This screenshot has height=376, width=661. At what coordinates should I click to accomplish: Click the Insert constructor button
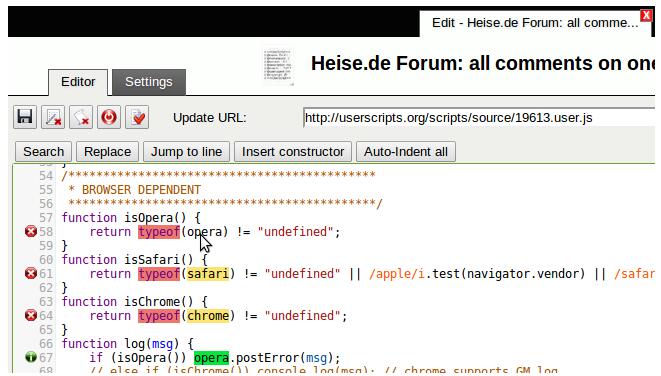click(x=293, y=152)
